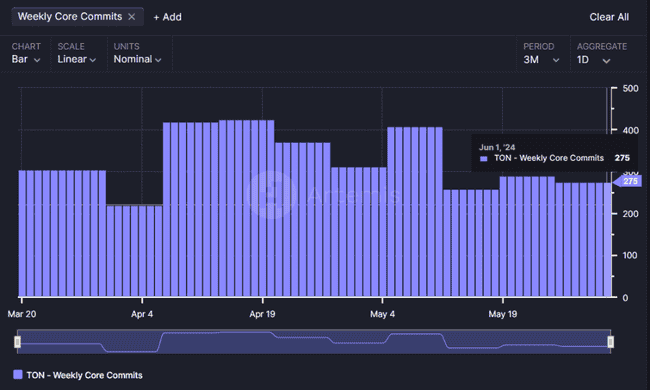Click the May 4 x-axis date label
The image size is (650, 390).
point(382,314)
